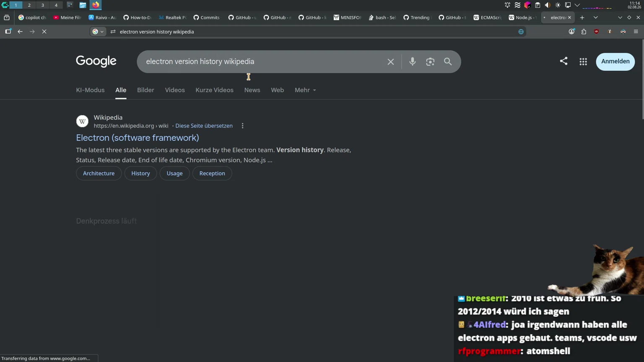
Task: Switch to virtual desktop 3
Action: (x=43, y=5)
